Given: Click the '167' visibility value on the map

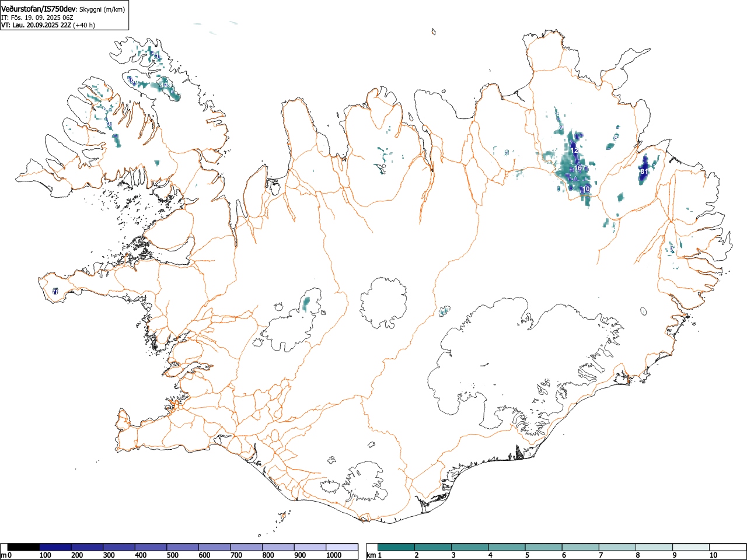Looking at the screenshot, I should pyautogui.click(x=580, y=168).
